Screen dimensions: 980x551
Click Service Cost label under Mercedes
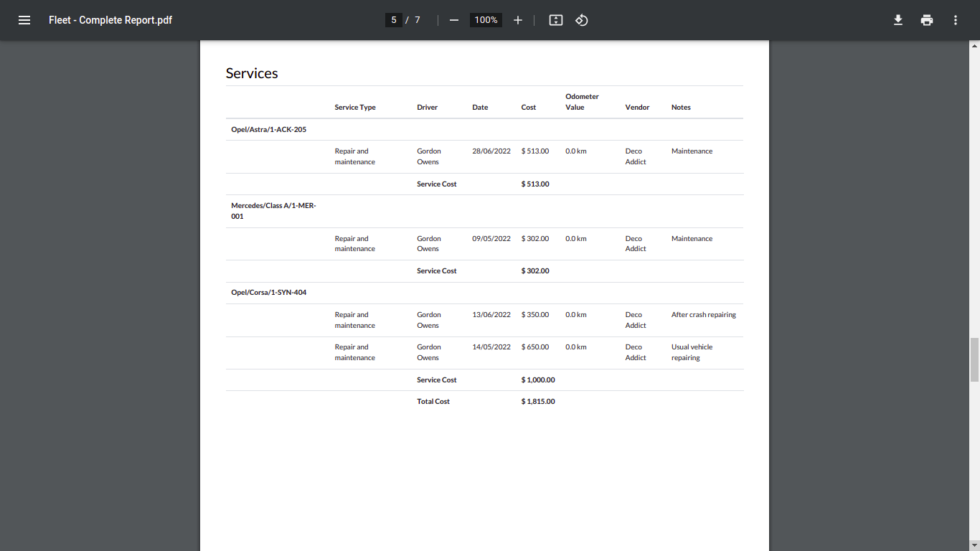[x=437, y=271]
